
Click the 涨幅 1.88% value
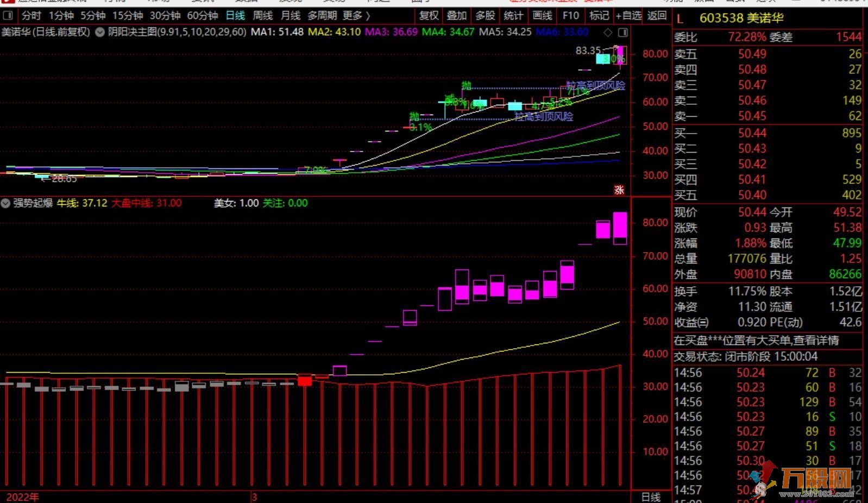(751, 243)
